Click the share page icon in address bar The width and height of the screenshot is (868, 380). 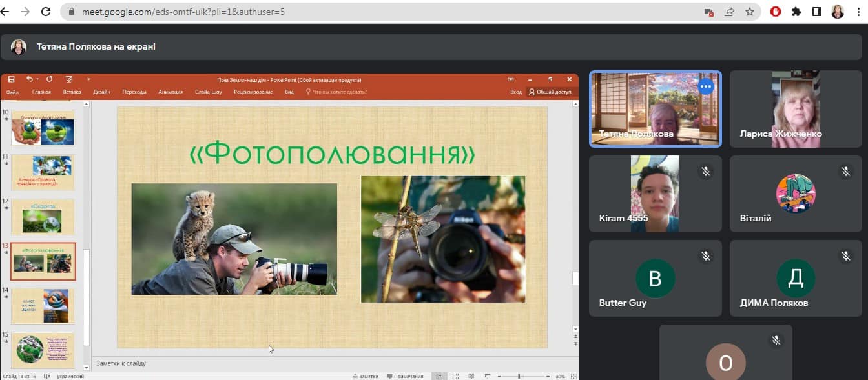(x=729, y=12)
